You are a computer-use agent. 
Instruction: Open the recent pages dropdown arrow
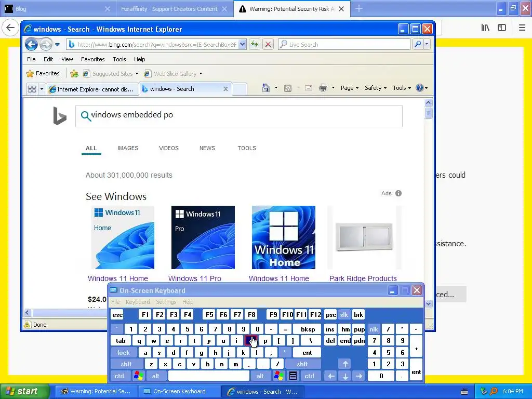pyautogui.click(x=57, y=45)
